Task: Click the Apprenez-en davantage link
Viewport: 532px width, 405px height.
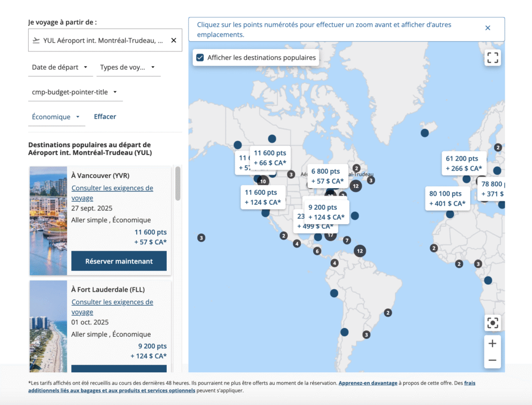Action: coord(367,383)
